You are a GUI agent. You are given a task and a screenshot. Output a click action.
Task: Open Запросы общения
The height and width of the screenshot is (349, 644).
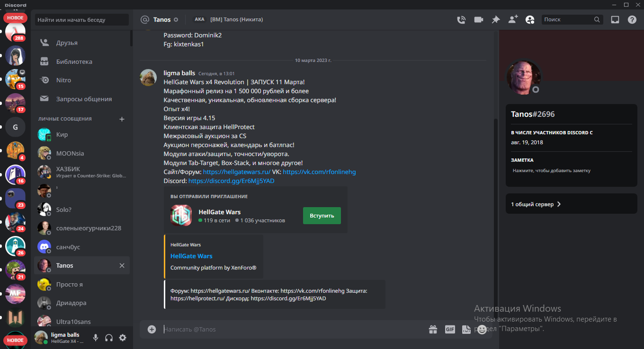point(82,99)
